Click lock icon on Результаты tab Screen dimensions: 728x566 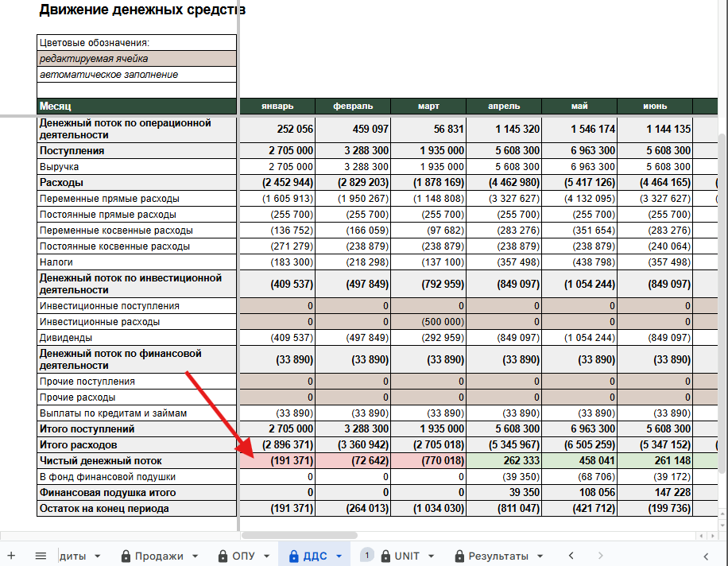tap(459, 556)
